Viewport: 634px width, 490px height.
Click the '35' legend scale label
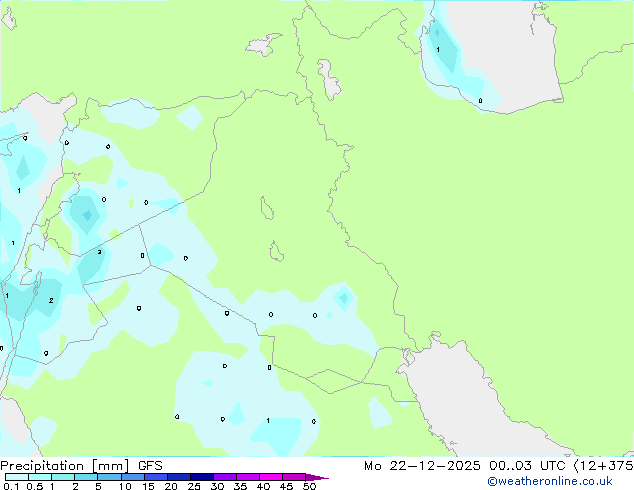(x=240, y=486)
